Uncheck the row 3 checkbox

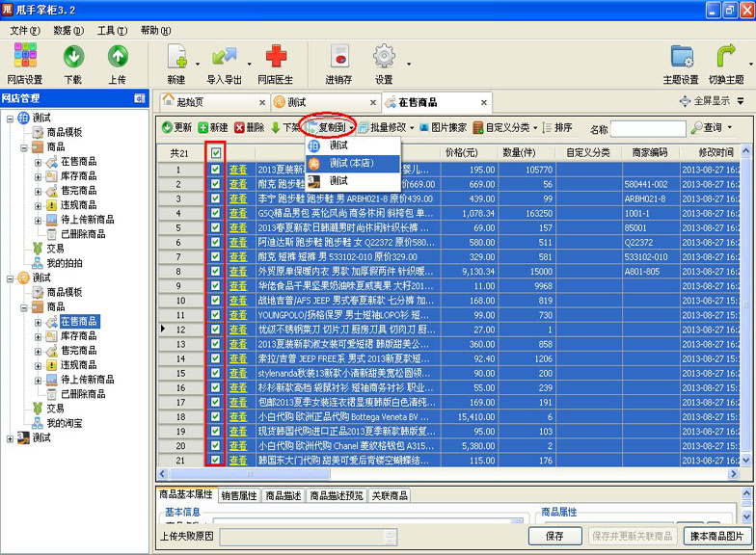coord(216,198)
